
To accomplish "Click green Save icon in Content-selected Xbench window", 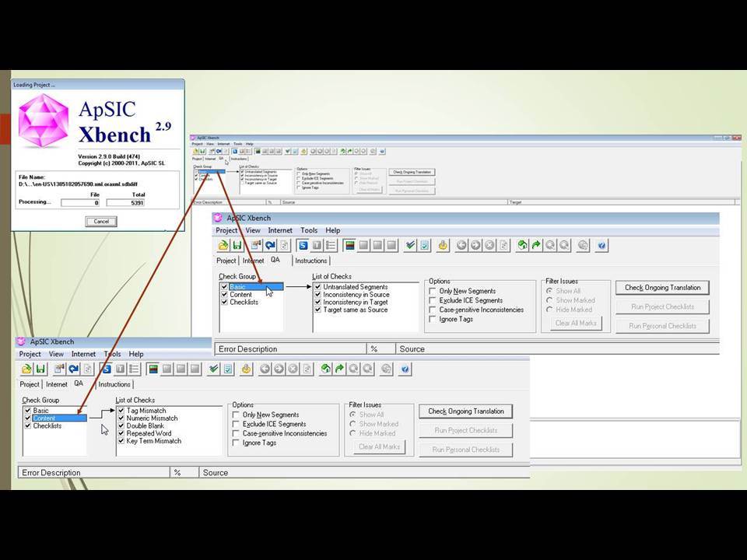I will point(40,369).
